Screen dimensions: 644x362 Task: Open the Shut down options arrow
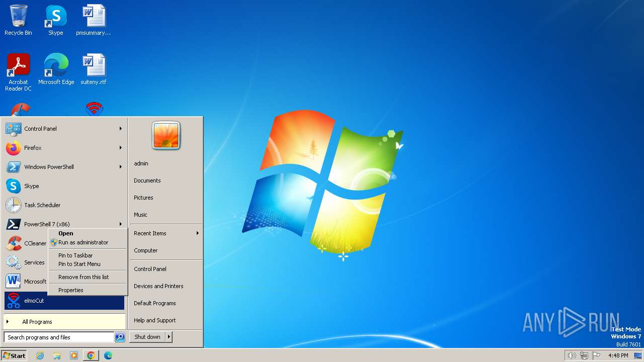click(169, 337)
